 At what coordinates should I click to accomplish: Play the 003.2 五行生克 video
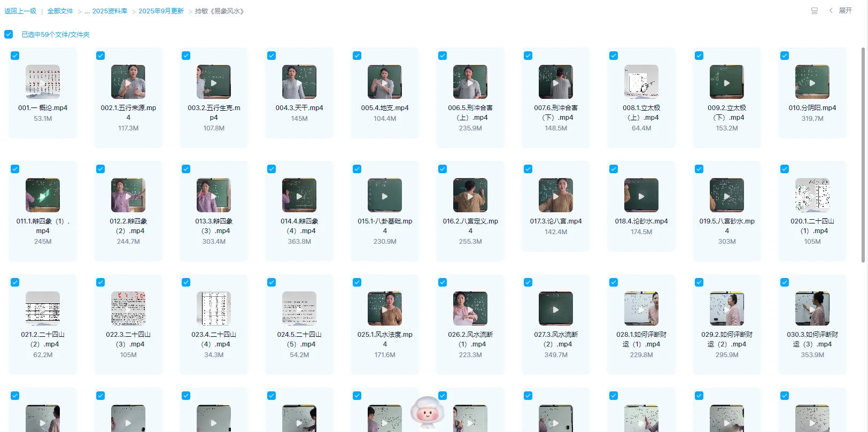point(214,82)
